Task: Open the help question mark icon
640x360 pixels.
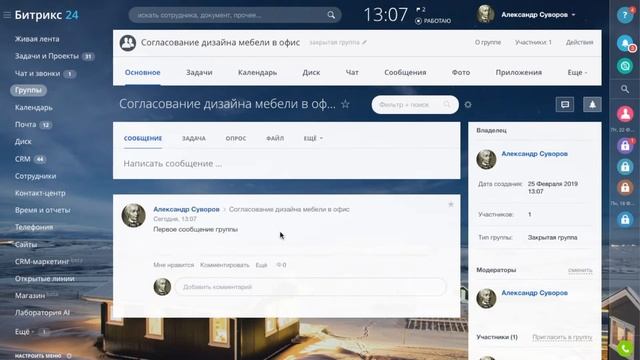Action: (624, 15)
